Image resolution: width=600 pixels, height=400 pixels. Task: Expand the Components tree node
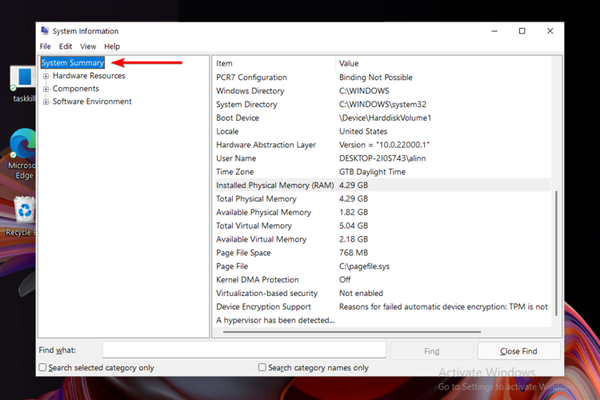[x=45, y=89]
